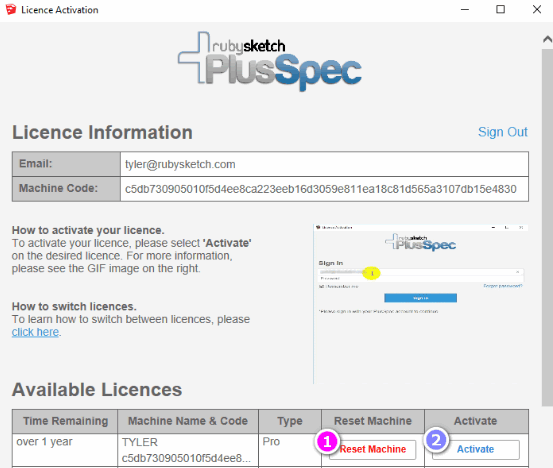Click the 'Machine Code:' label cell
The height and width of the screenshot is (468, 553).
(66, 189)
